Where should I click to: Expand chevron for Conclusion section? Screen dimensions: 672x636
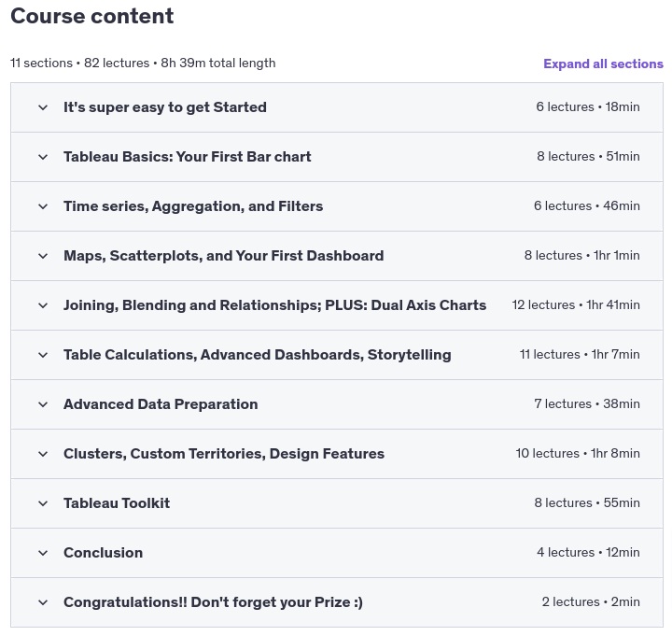[x=43, y=553]
